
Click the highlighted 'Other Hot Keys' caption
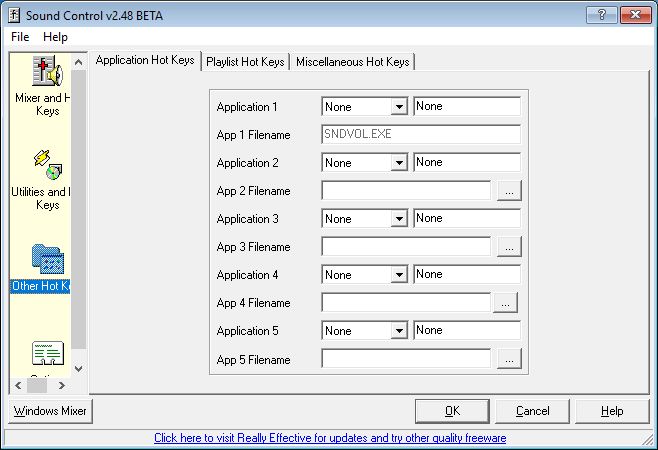(40, 286)
